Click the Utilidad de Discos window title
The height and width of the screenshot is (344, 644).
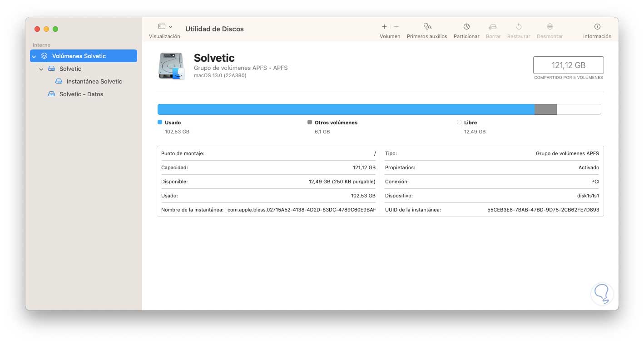pyautogui.click(x=214, y=29)
